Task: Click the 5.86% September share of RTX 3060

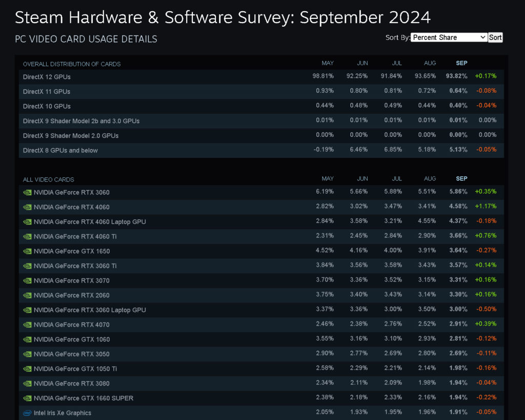Action: click(x=458, y=192)
